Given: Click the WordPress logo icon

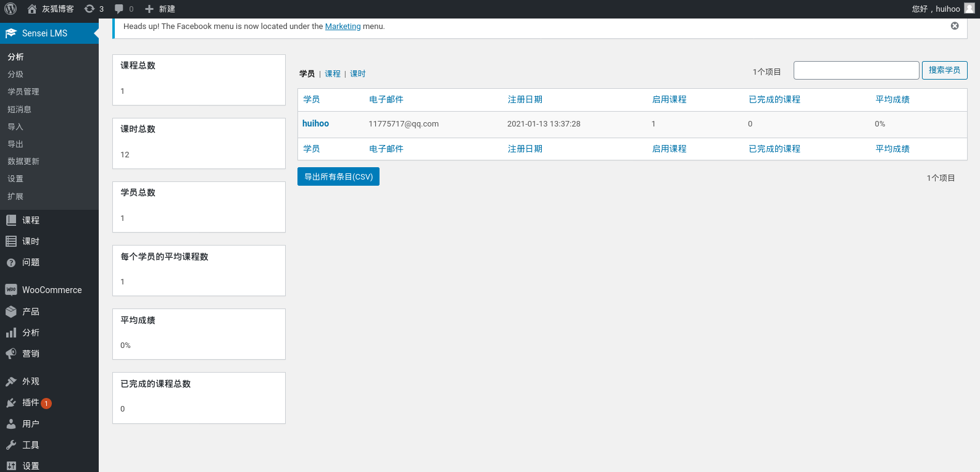Looking at the screenshot, I should (10, 9).
